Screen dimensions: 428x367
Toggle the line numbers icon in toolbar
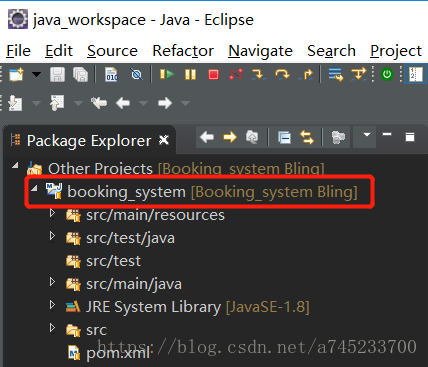416,74
